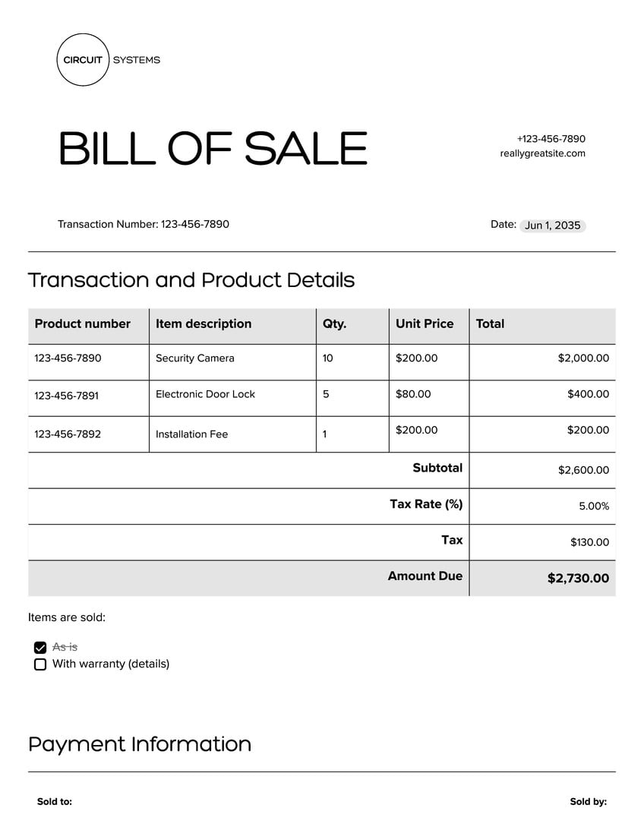Select the Electronic Door Lock cell
This screenshot has width=644, height=833.
pos(232,398)
